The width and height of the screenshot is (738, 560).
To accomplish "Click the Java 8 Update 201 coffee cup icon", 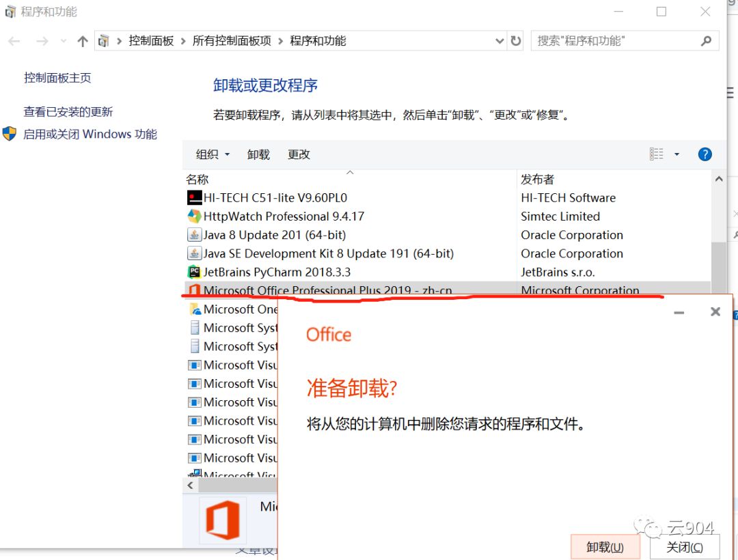I will tap(194, 235).
